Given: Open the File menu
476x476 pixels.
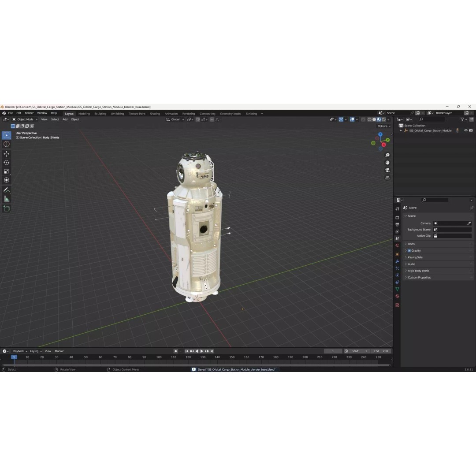Looking at the screenshot, I should point(11,113).
